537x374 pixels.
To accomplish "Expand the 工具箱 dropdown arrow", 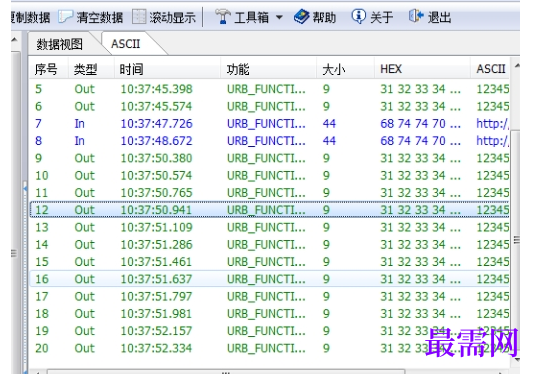I will pos(279,17).
